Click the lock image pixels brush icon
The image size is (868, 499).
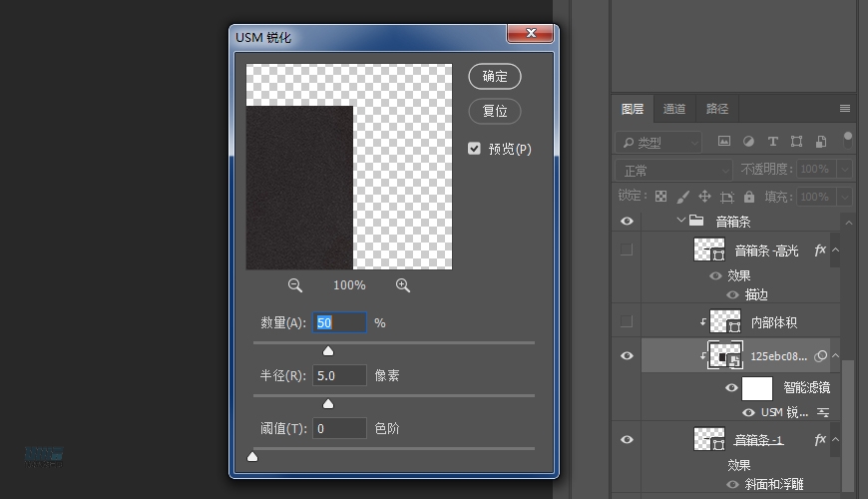tap(683, 197)
